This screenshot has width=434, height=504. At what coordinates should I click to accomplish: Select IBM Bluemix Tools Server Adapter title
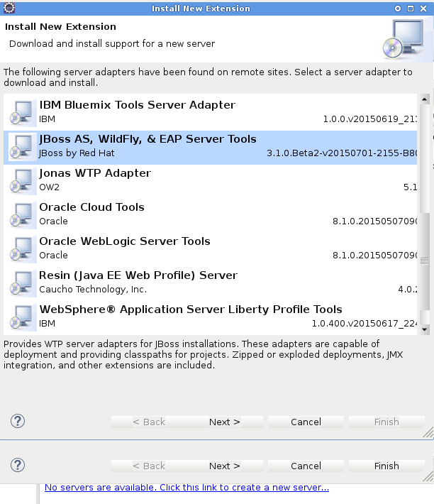pos(138,105)
